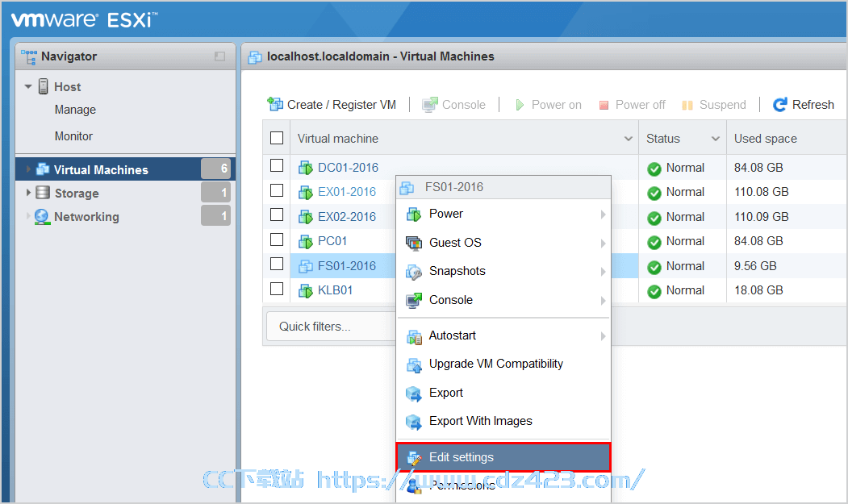Open the Status column dropdown arrow

pos(716,139)
